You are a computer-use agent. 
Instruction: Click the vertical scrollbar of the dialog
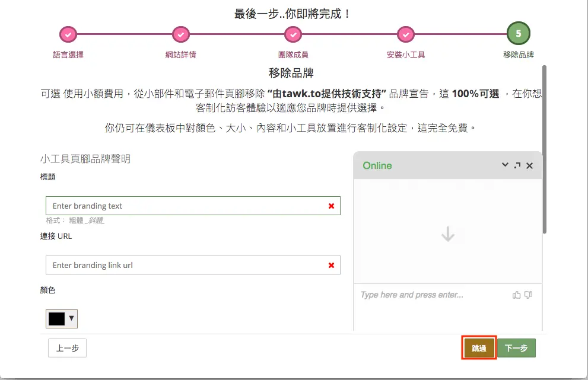coord(544,149)
